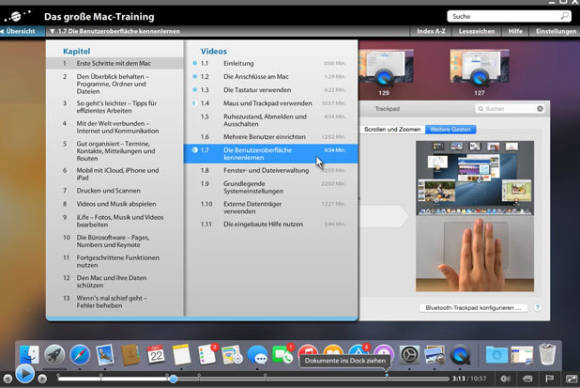580x388 pixels.
Task: Click the magnifier icon in the Suche field
Action: tap(564, 16)
